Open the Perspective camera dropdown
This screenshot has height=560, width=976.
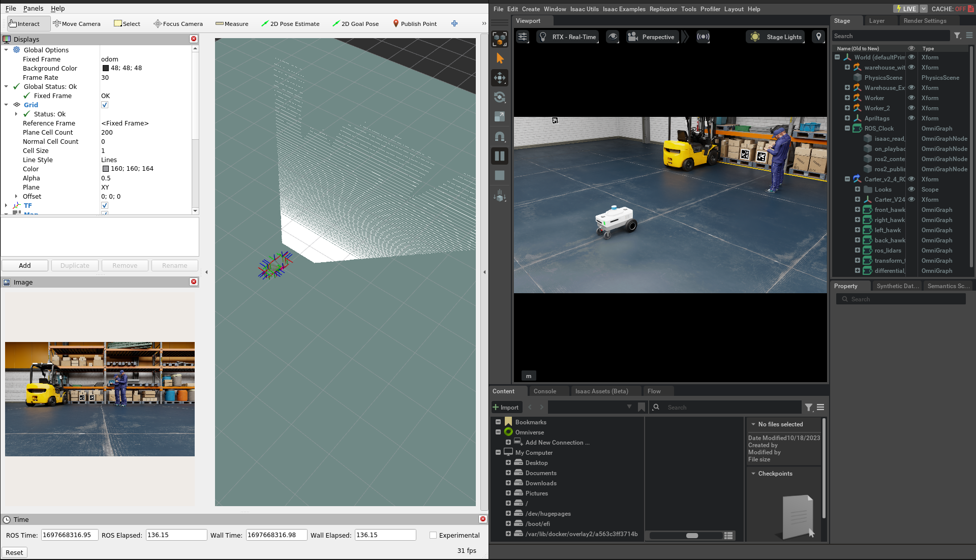[653, 37]
